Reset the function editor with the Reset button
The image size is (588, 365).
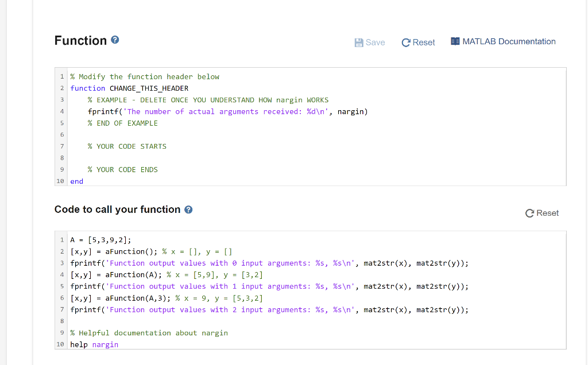(x=418, y=42)
